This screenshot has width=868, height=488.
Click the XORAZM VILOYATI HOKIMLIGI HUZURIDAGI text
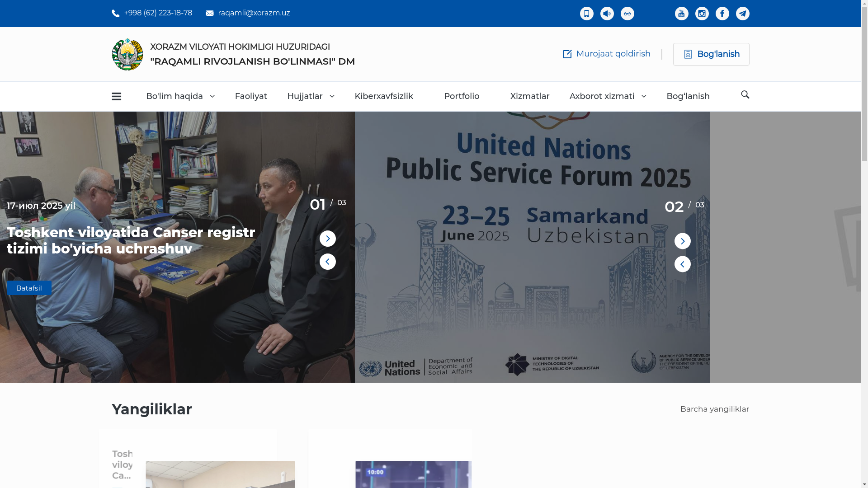240,47
